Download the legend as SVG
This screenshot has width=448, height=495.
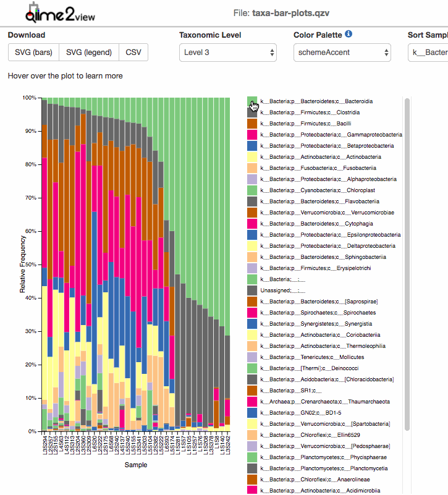[x=90, y=53]
